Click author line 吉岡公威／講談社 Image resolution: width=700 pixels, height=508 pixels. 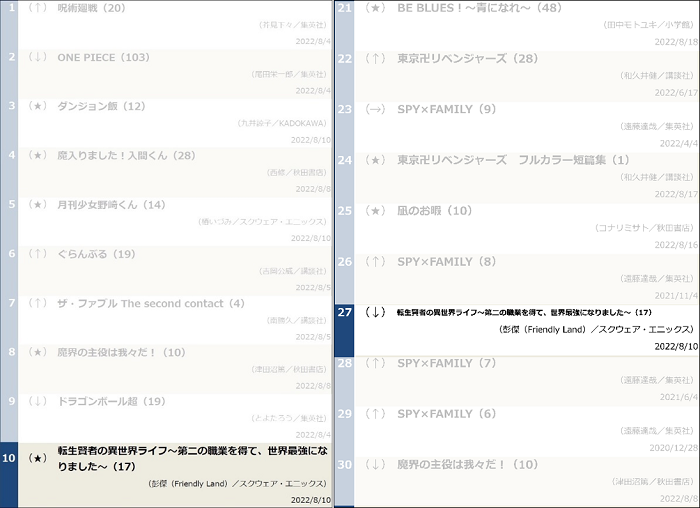pyautogui.click(x=293, y=271)
